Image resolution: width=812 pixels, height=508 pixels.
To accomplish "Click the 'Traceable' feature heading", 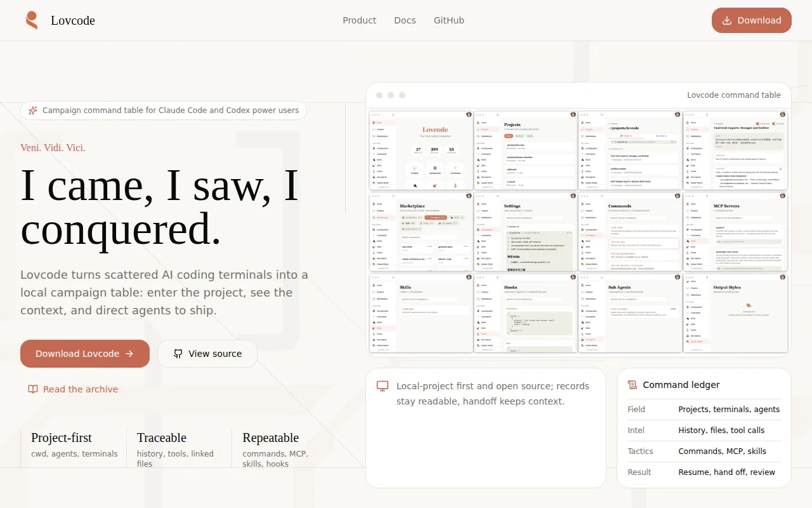I will [x=162, y=438].
